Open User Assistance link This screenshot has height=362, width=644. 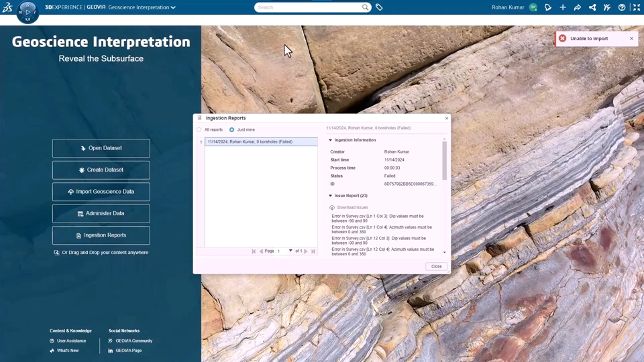[x=72, y=341]
